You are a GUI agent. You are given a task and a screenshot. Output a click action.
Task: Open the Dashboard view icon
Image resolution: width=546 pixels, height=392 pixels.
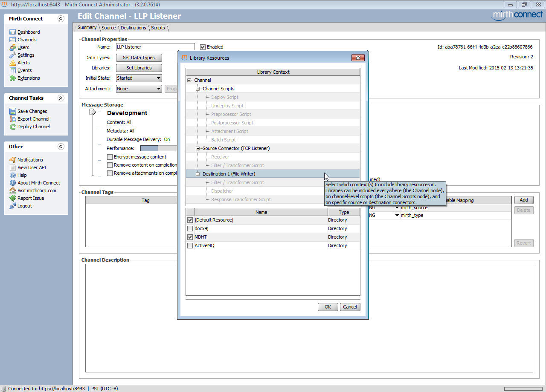click(x=13, y=32)
